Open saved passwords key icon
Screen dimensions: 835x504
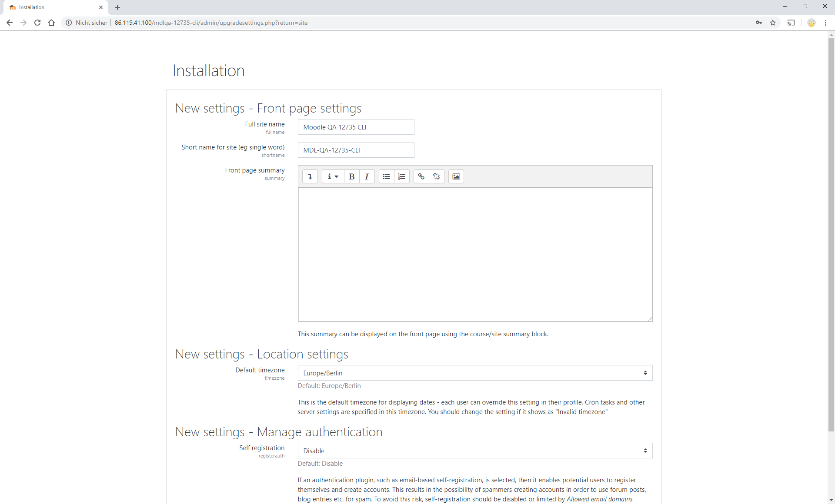click(x=759, y=23)
